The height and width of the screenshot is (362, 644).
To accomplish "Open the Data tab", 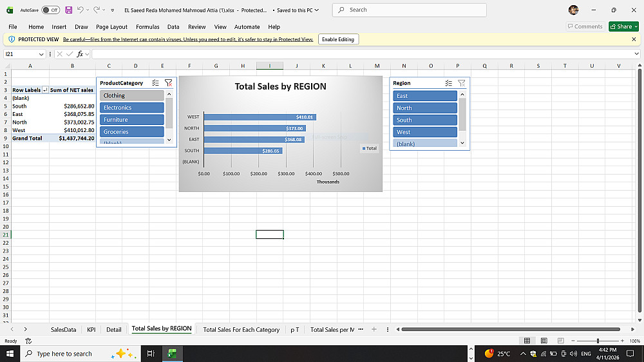I will (173, 26).
